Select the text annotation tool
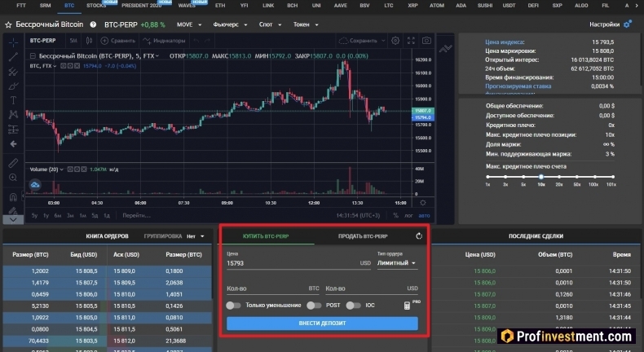Screen dimensions: 644x352 pyautogui.click(x=13, y=100)
